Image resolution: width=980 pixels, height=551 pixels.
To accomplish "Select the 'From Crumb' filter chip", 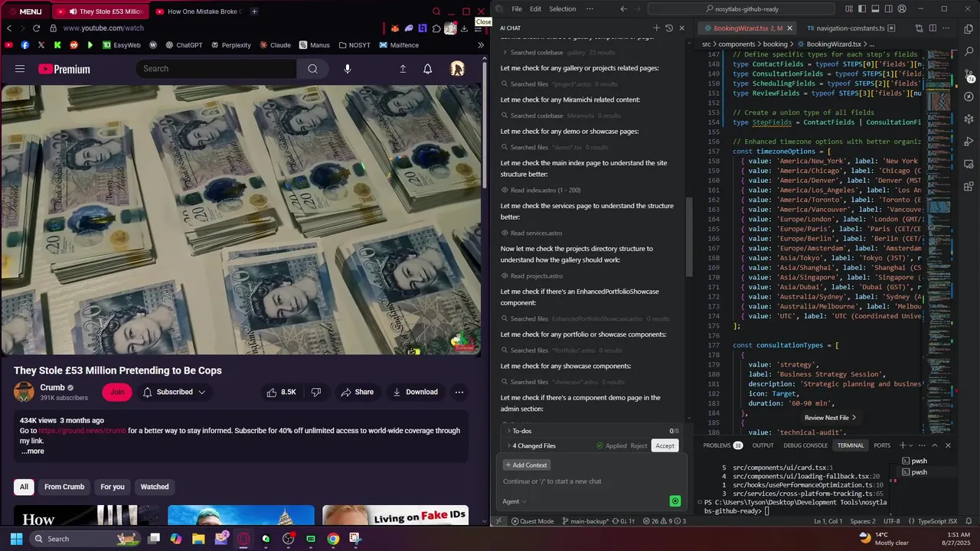I will (x=64, y=487).
